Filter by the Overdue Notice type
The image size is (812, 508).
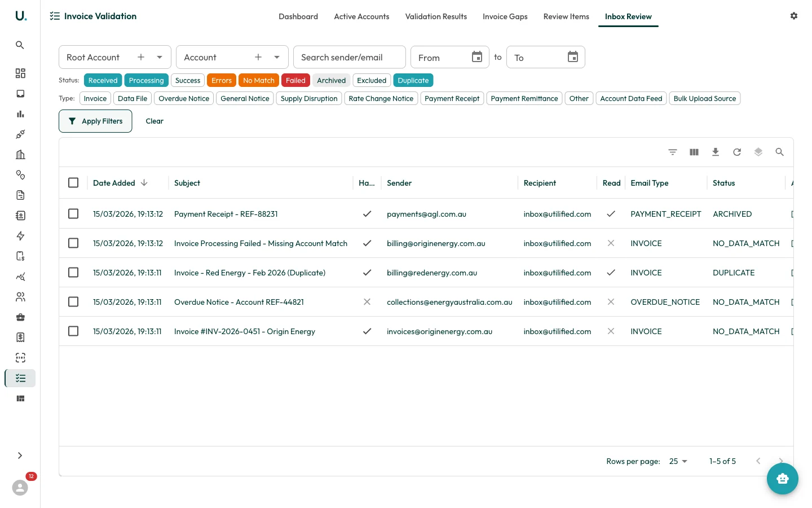coord(184,99)
